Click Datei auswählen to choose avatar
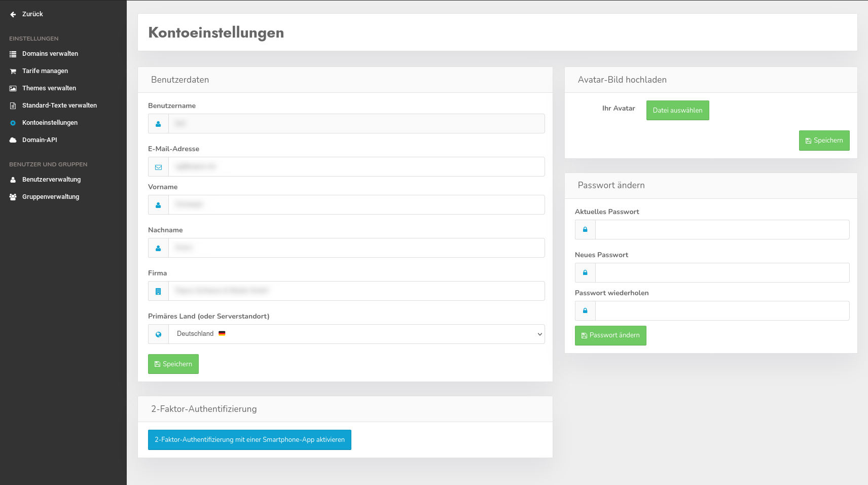 pos(677,110)
